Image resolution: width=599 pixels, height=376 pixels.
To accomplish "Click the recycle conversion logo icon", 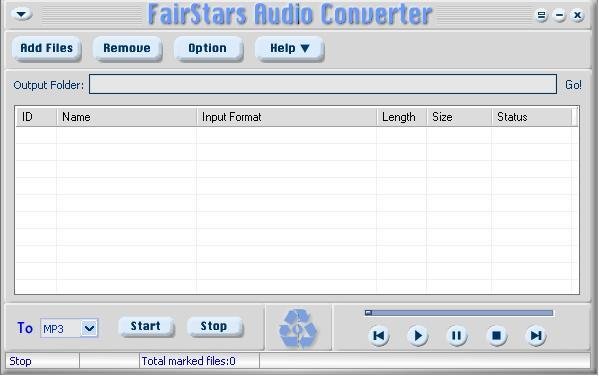I will coord(298,329).
